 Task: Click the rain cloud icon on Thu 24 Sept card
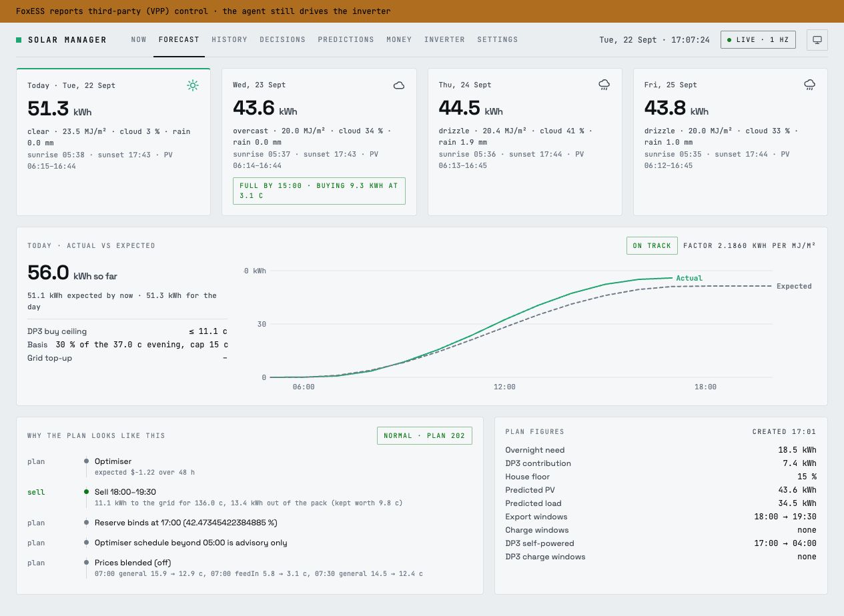[x=604, y=85]
